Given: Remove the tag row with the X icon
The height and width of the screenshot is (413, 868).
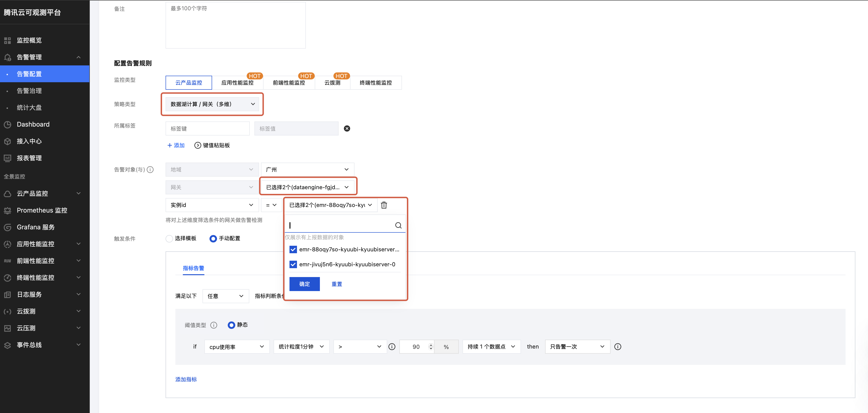Looking at the screenshot, I should coord(347,128).
